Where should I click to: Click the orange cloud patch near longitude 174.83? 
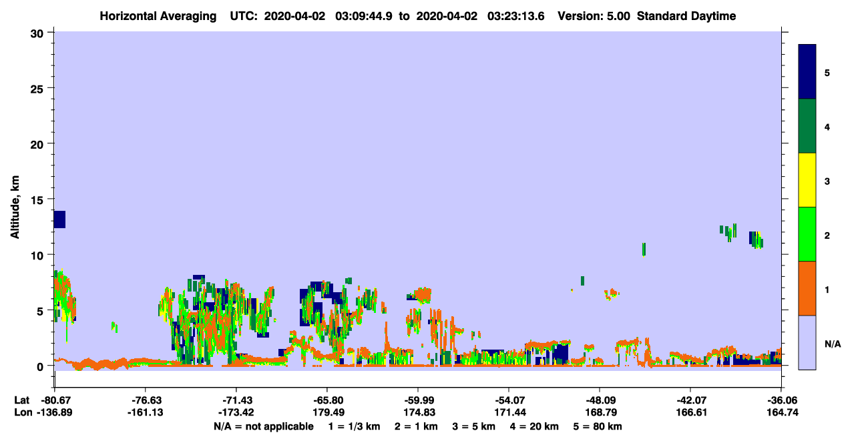coord(423,294)
